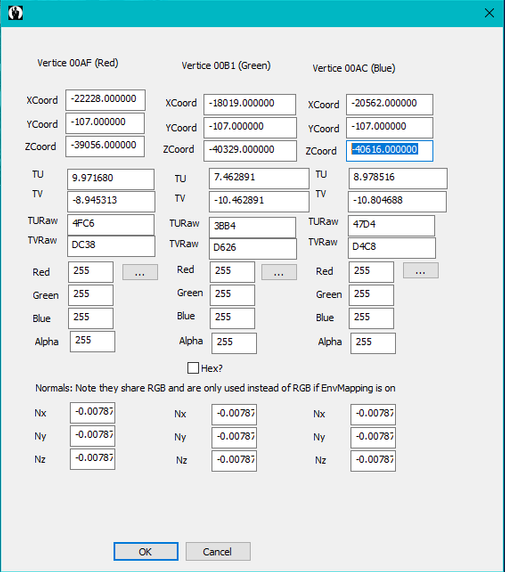Edit Green value of Vertice 00AC
The image size is (505, 572).
(371, 295)
